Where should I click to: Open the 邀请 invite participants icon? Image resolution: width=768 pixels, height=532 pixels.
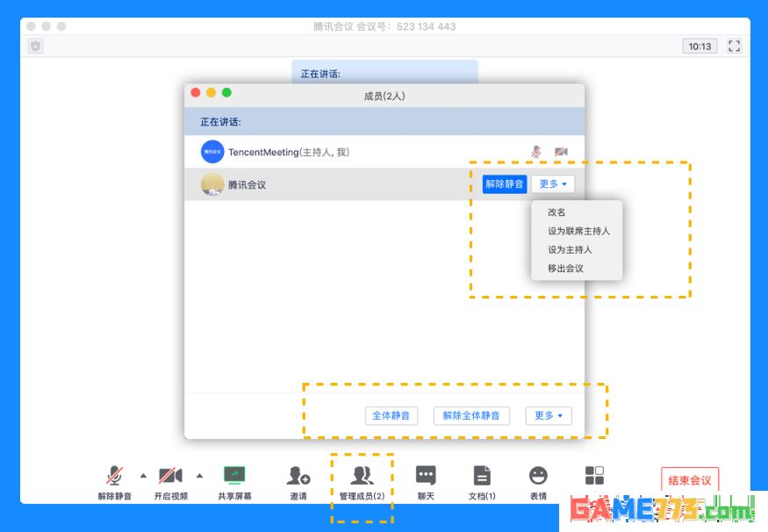tap(298, 476)
